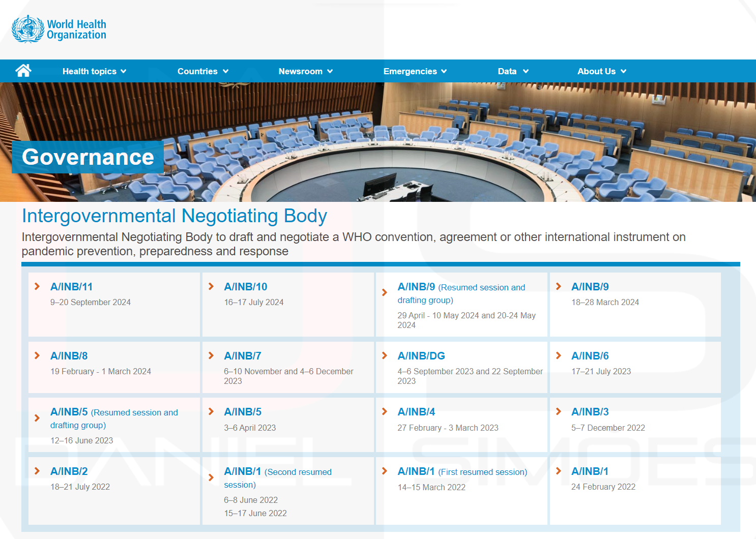The image size is (756, 539).
Task: Click the date text 9–20 September 2024
Action: point(91,302)
